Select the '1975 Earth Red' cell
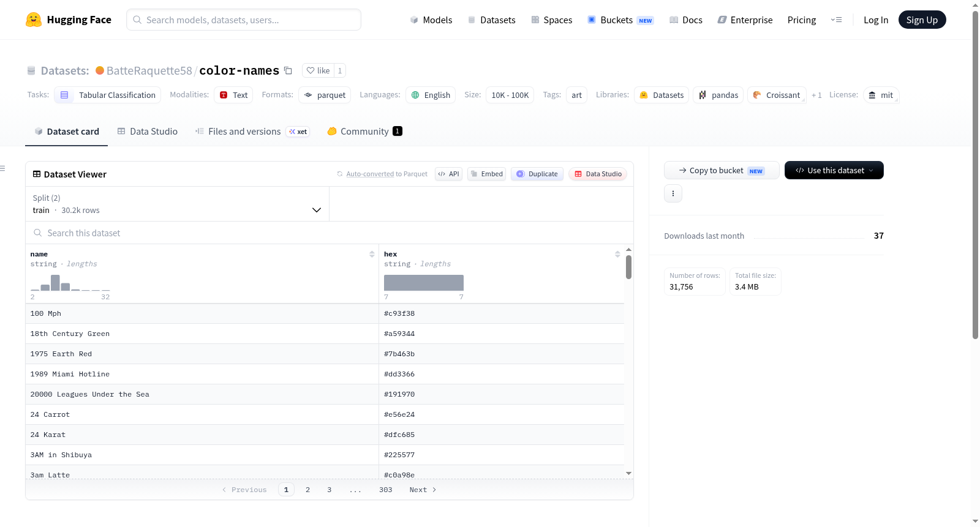980x527 pixels. (202, 354)
